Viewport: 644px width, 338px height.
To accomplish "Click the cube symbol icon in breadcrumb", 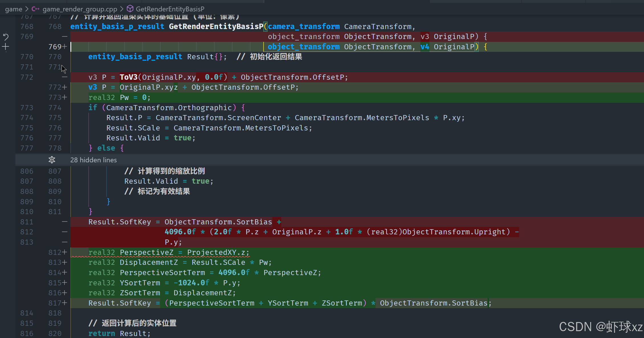I will tap(130, 9).
